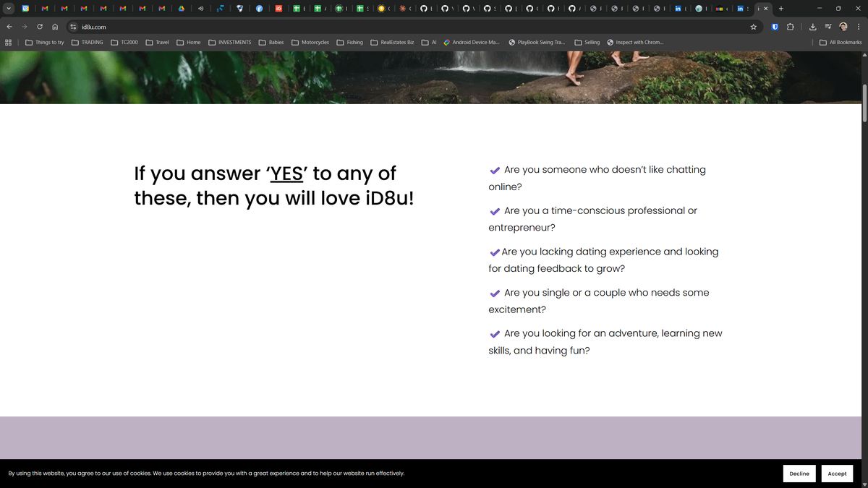Switch to the tab with the speaker icon
Image resolution: width=868 pixels, height=488 pixels.
[201, 9]
